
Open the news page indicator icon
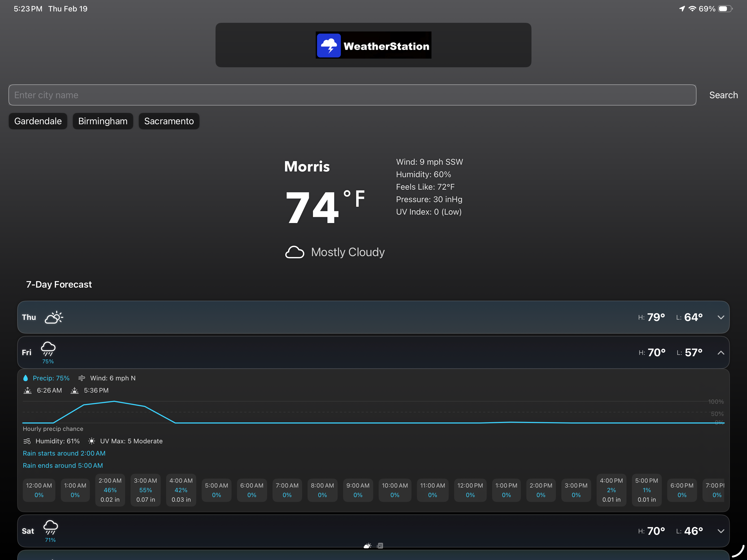tap(380, 546)
